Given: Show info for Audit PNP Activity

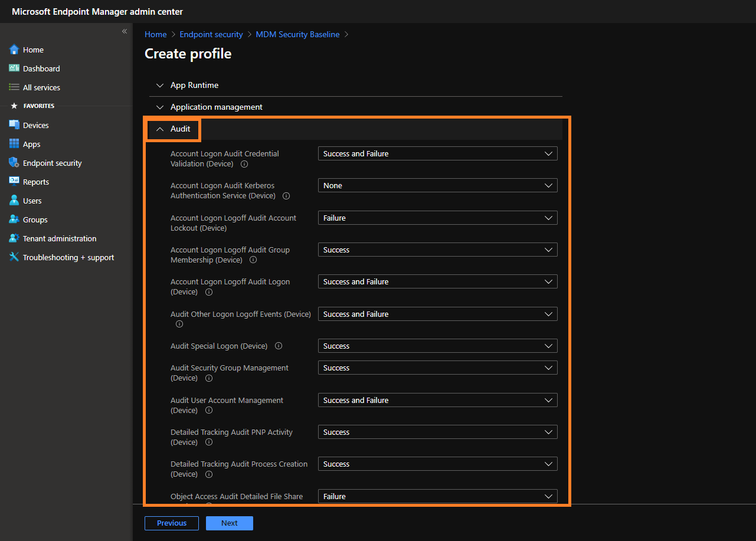Looking at the screenshot, I should (x=208, y=442).
